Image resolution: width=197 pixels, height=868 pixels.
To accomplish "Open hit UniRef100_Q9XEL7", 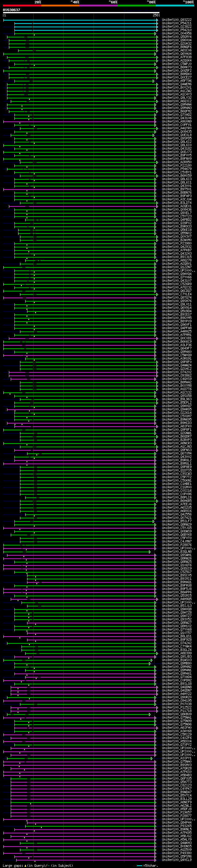I will tap(177, 213).
